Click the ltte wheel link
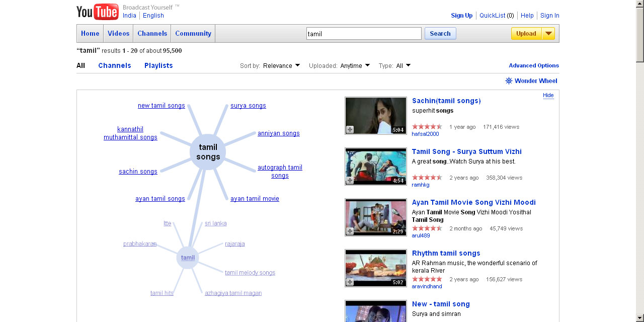Image resolution: width=644 pixels, height=322 pixels. coord(168,223)
